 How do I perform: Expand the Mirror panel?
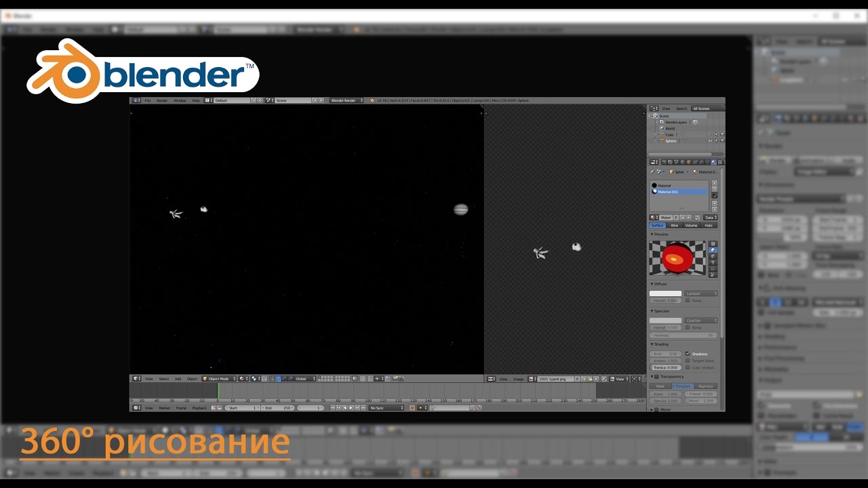tap(652, 409)
